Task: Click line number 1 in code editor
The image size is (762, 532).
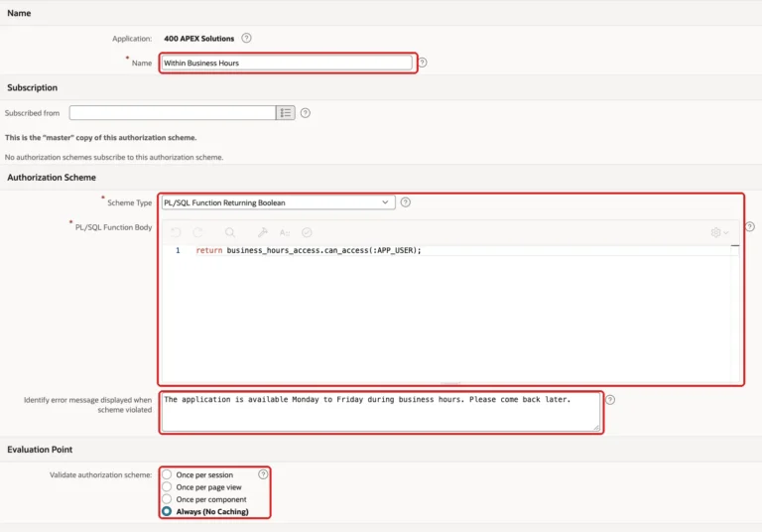Action: pos(178,250)
